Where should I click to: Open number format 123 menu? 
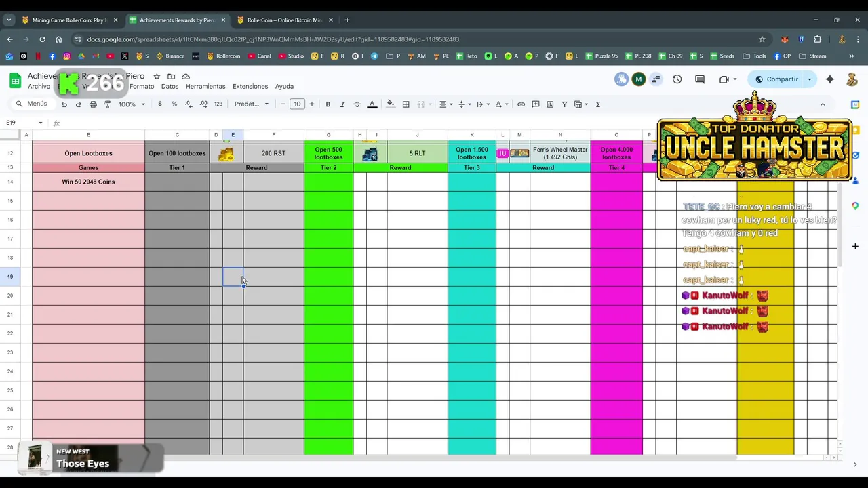coord(218,104)
